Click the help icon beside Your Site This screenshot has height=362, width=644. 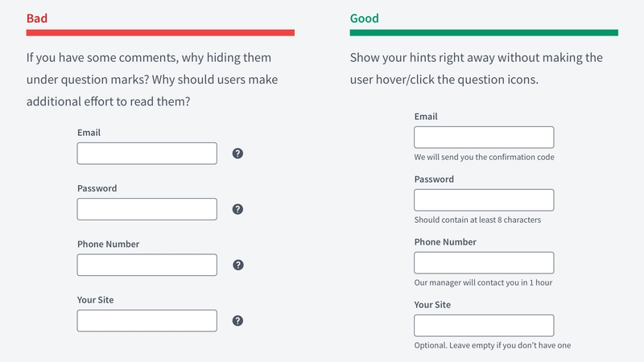tap(237, 320)
